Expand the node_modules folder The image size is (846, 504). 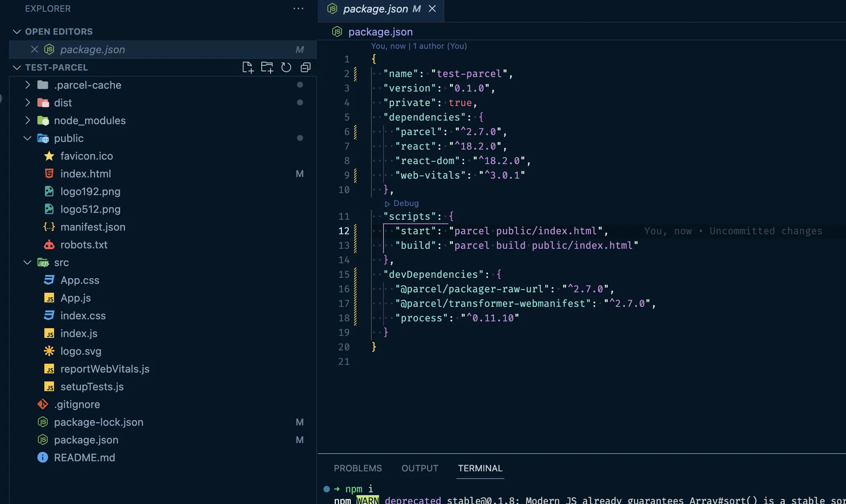27,121
